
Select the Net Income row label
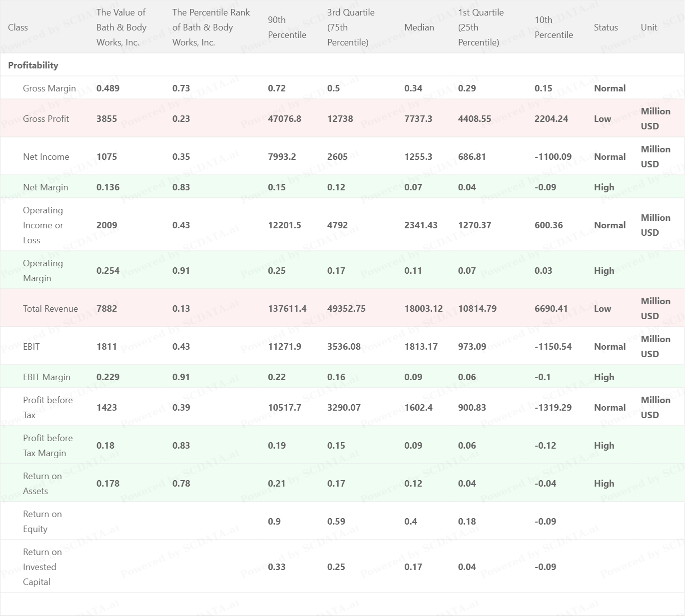[46, 157]
